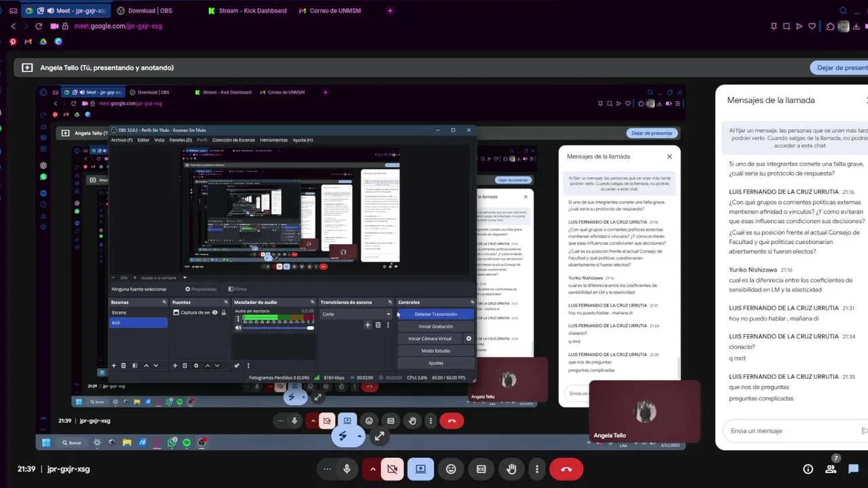
Task: Open advanced audio properties gear in the OBS mixer
Action: click(237, 365)
